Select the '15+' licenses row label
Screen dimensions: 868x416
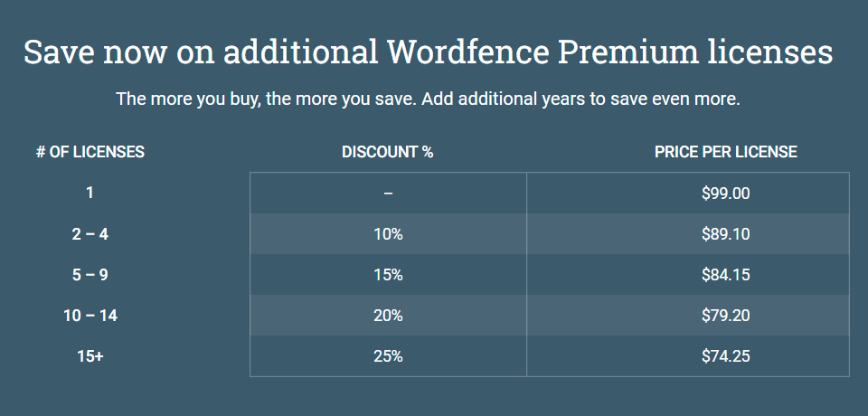90,356
